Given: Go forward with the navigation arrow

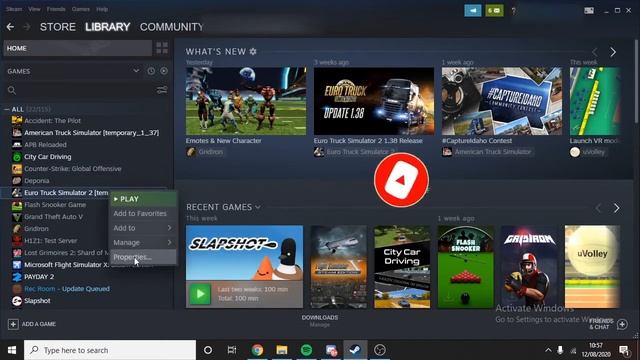Looking at the screenshot, I should pos(27,27).
